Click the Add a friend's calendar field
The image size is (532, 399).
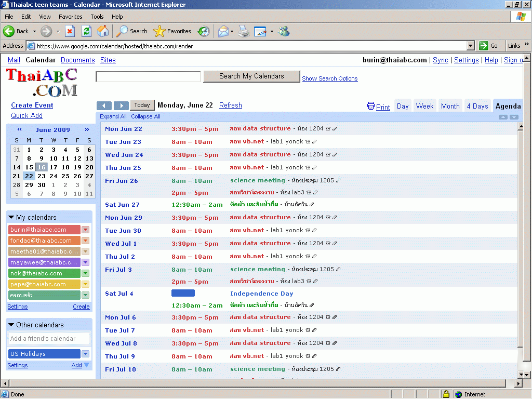[x=49, y=339]
